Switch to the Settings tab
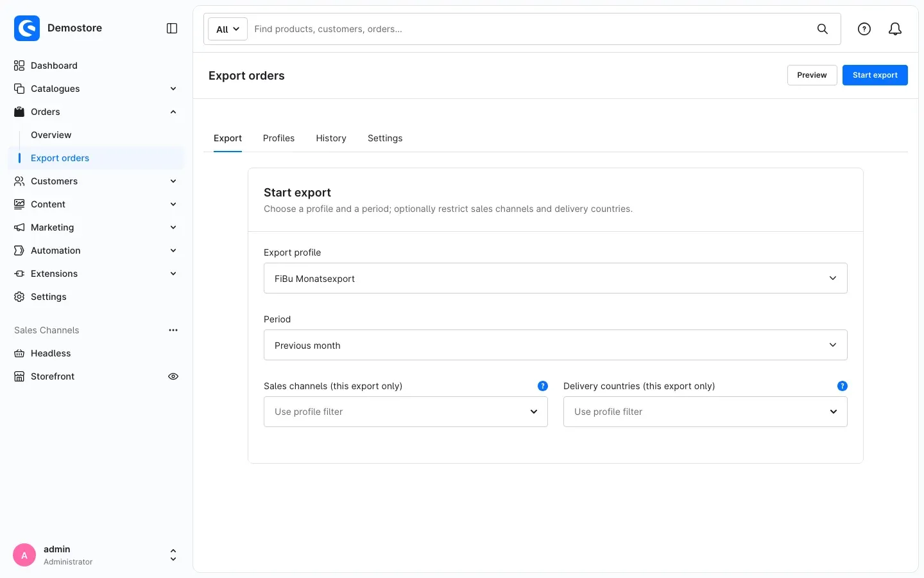The width and height of the screenshot is (924, 578). coord(385,138)
